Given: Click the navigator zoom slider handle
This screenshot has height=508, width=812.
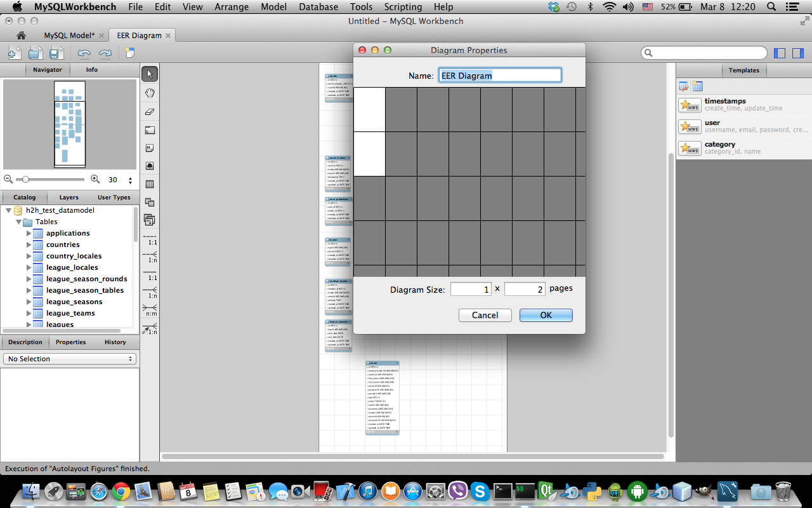Looking at the screenshot, I should 25,180.
